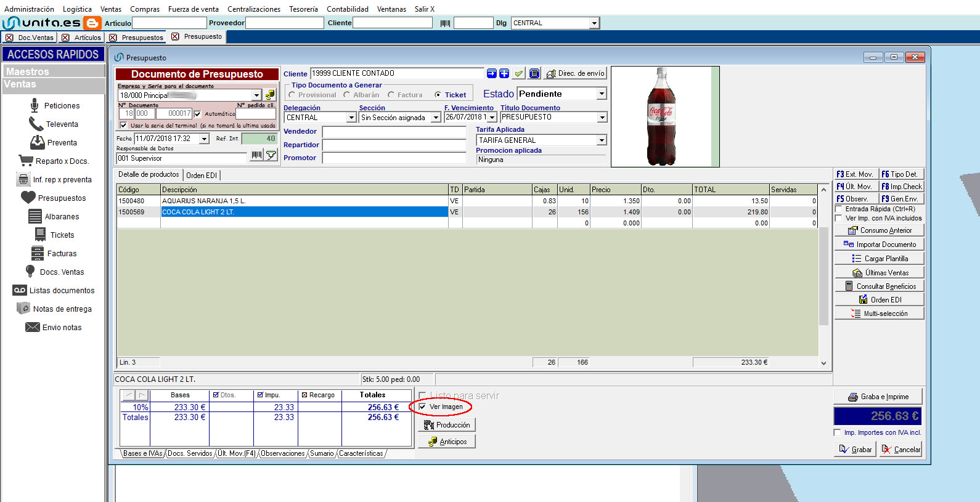Switch to the Observaciones bottom tab
Image resolution: width=980 pixels, height=502 pixels.
(x=283, y=454)
